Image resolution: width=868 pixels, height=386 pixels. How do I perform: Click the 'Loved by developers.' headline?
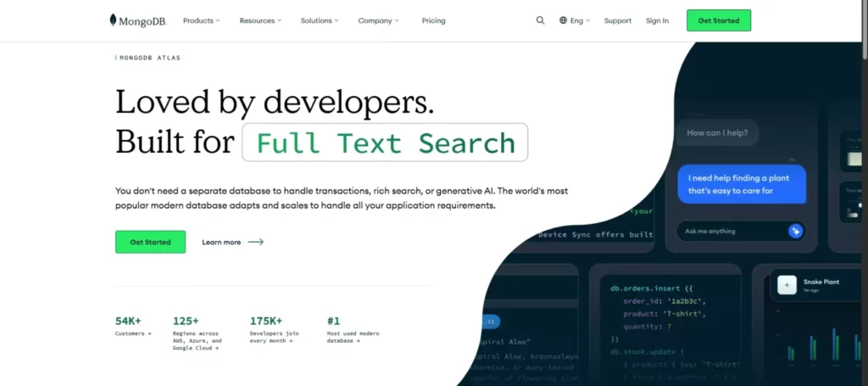coord(275,103)
